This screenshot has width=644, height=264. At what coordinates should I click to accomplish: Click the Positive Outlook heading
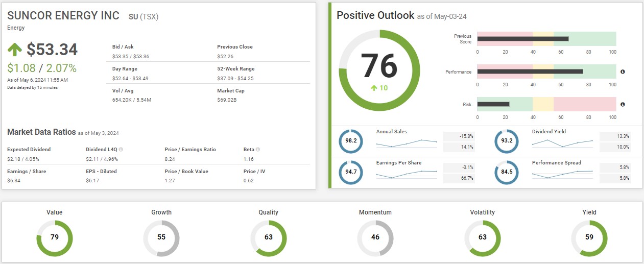pos(375,15)
